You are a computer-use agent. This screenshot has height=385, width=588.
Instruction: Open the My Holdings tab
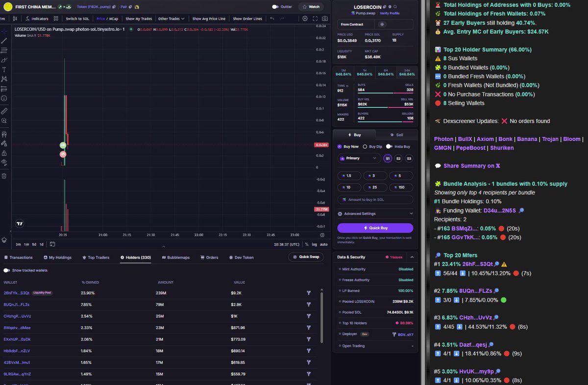[x=57, y=257]
